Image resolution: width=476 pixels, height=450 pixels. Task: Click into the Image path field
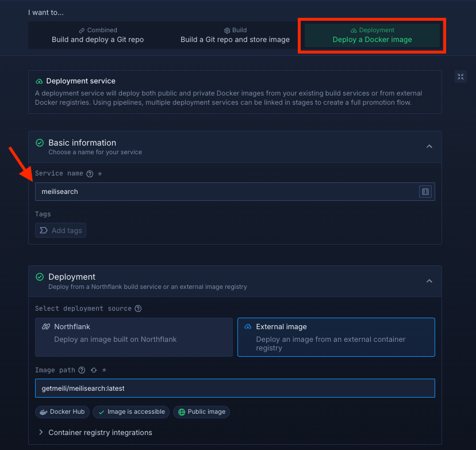click(235, 388)
